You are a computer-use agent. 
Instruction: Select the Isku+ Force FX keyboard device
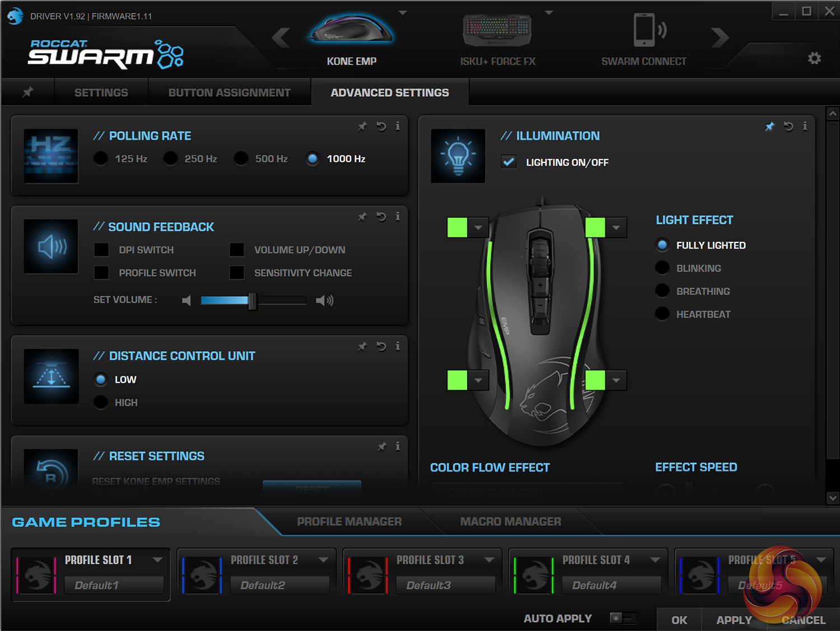click(x=498, y=38)
